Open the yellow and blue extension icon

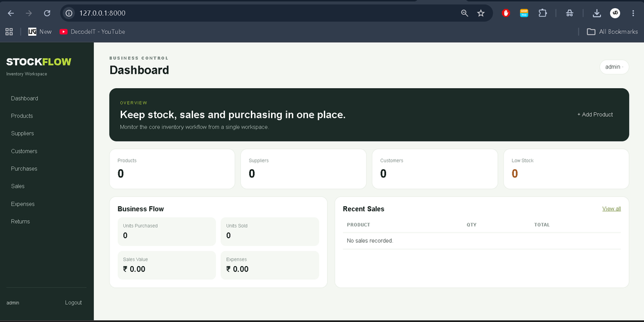coord(524,13)
